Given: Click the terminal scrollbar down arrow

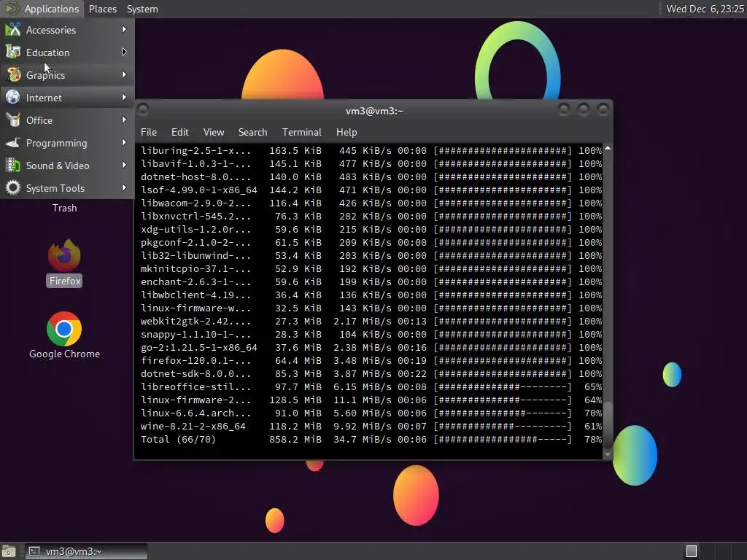Looking at the screenshot, I should click(x=608, y=454).
